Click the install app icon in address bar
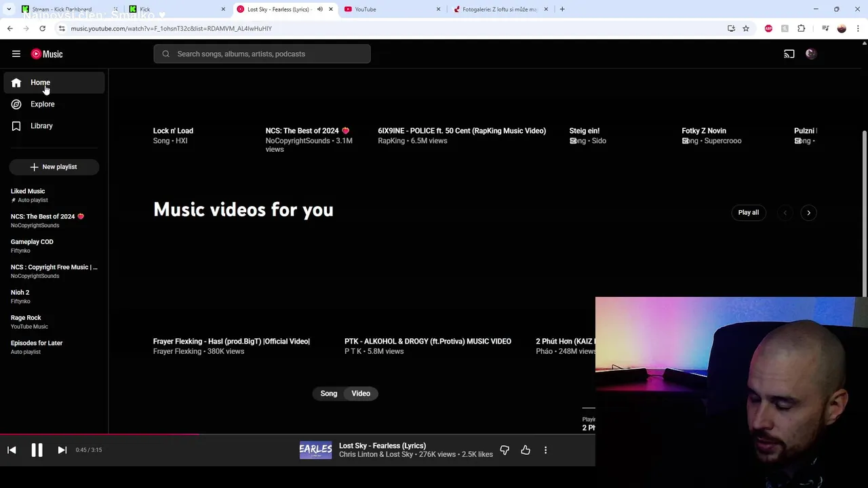The image size is (868, 488). [731, 28]
